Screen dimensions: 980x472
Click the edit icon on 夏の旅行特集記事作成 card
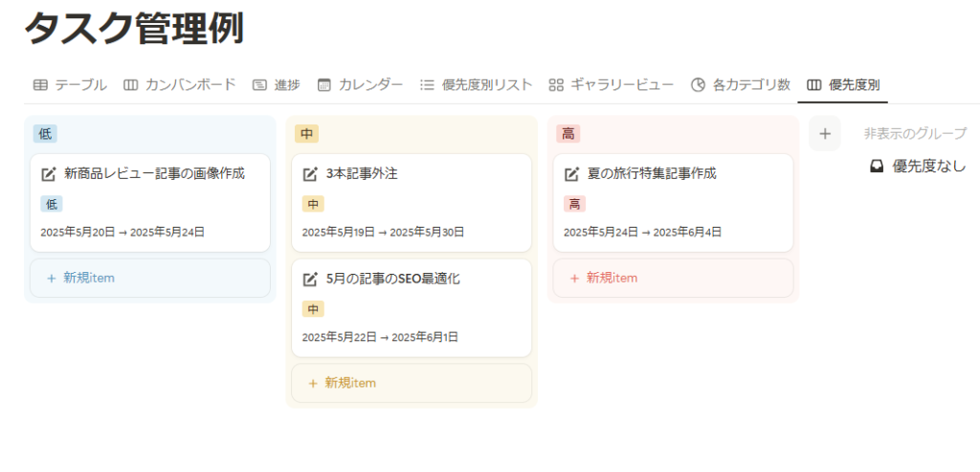click(571, 174)
